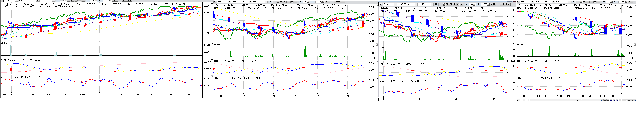The height and width of the screenshot is (137, 644).
Task: Click the 適用 button in the 30-minute chart toolbar
Action: click(x=493, y=4)
